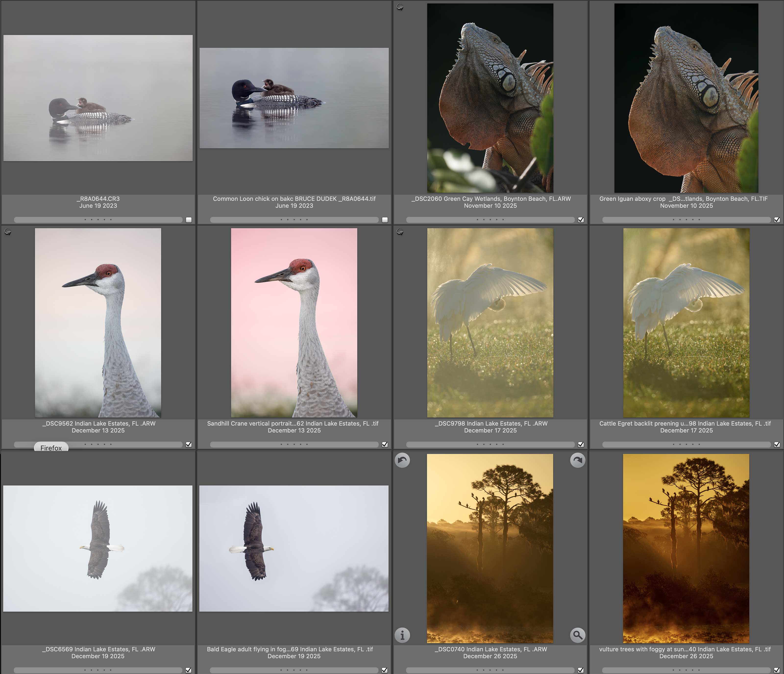Untag the Green Iguan aboxy crop TIF checkbox
784x674 pixels.
pos(777,220)
